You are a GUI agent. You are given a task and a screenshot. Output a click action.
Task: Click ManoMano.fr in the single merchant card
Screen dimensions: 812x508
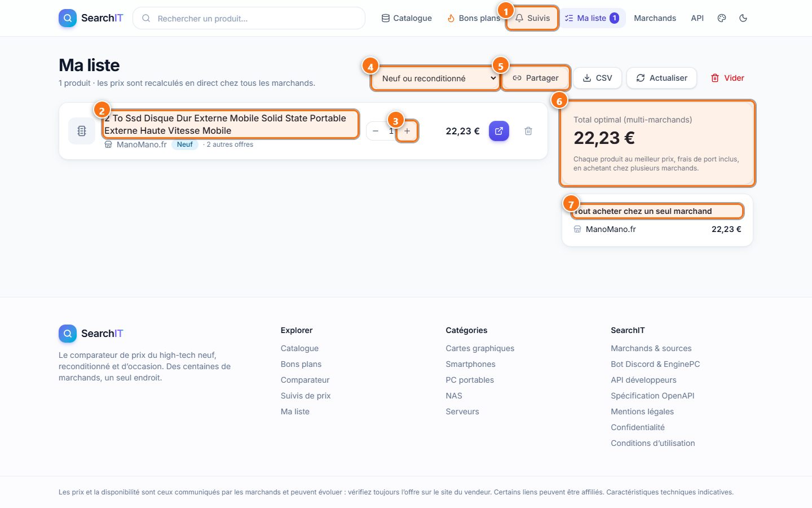611,229
